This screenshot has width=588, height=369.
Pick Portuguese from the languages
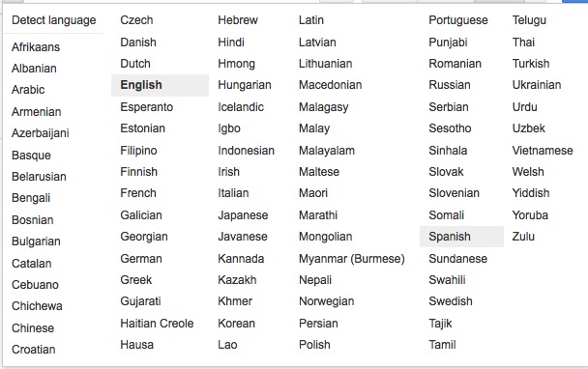pos(458,20)
